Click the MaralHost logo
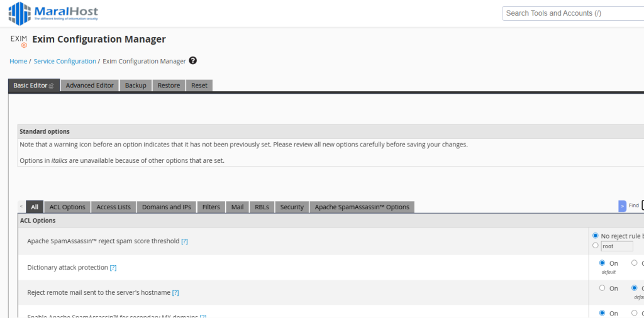The height and width of the screenshot is (318, 644). [53, 13]
